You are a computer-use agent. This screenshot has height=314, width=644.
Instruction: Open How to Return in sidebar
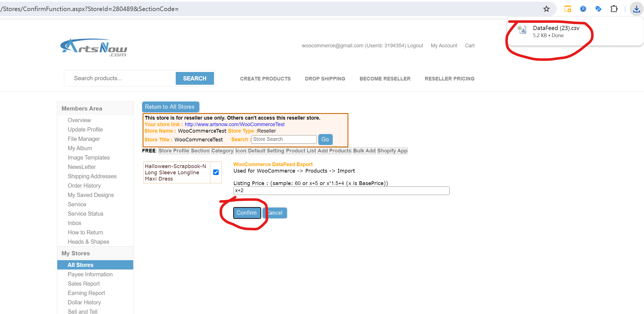(85, 232)
